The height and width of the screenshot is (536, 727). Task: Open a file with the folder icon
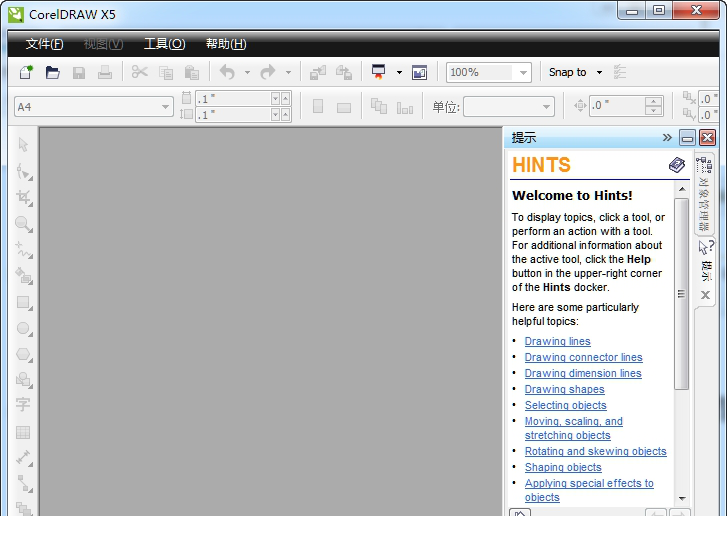click(x=52, y=72)
